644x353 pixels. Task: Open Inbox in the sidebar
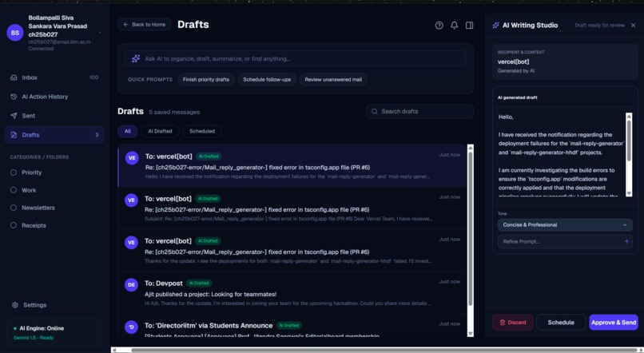pyautogui.click(x=54, y=77)
